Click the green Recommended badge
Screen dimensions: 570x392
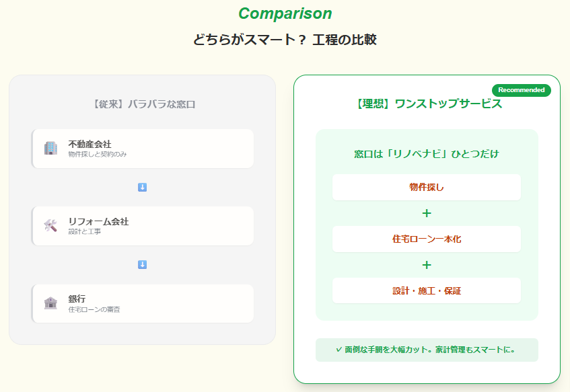click(x=522, y=90)
